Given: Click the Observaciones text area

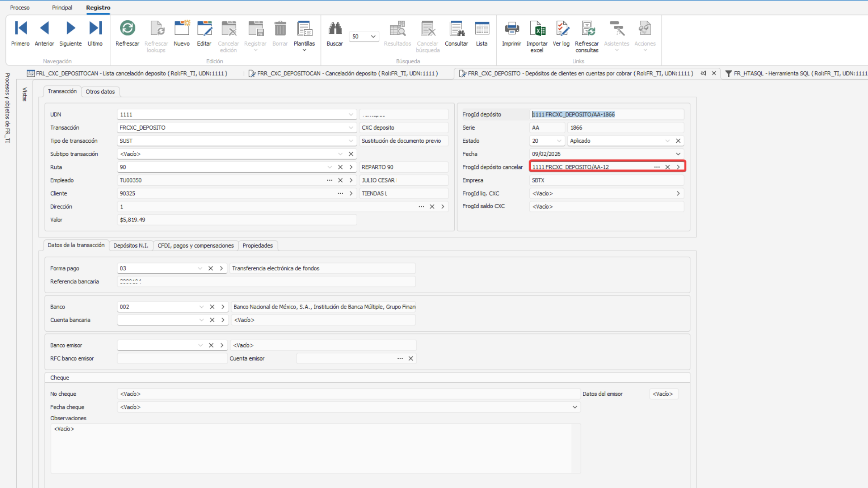Looking at the screenshot, I should [312, 447].
